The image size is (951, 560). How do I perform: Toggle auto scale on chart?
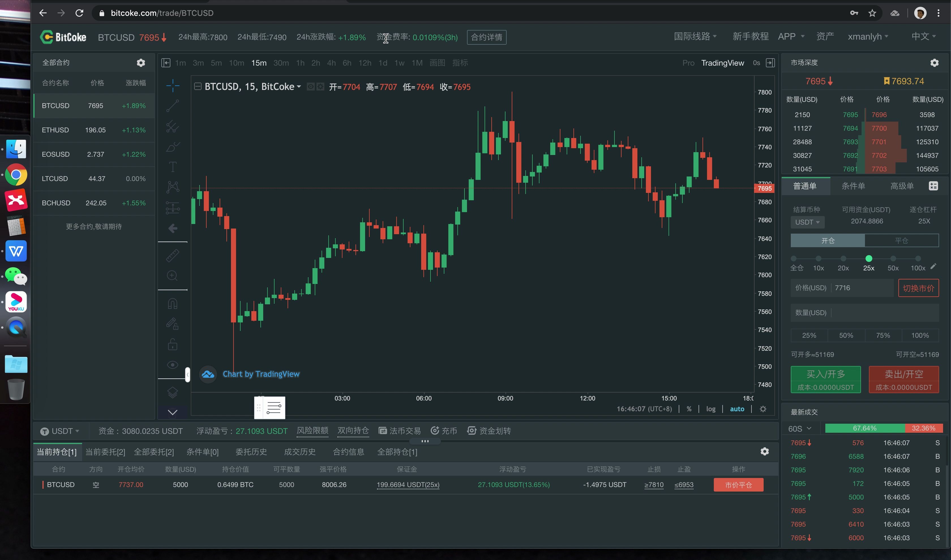pos(737,409)
